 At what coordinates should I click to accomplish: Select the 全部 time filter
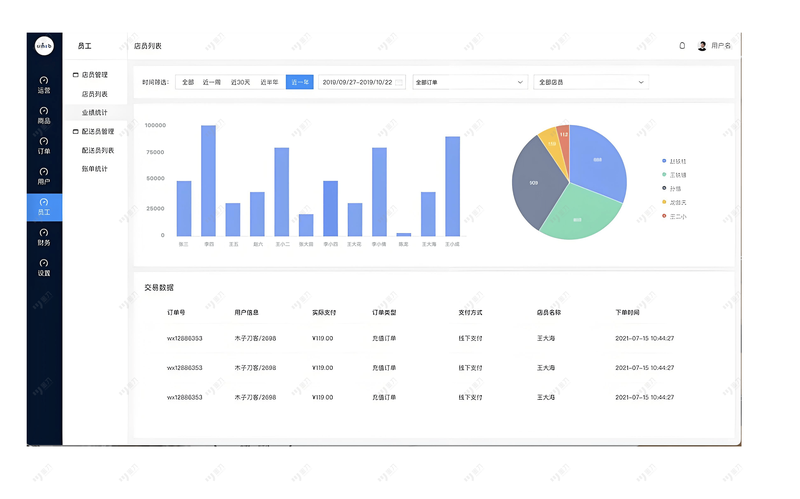(188, 82)
